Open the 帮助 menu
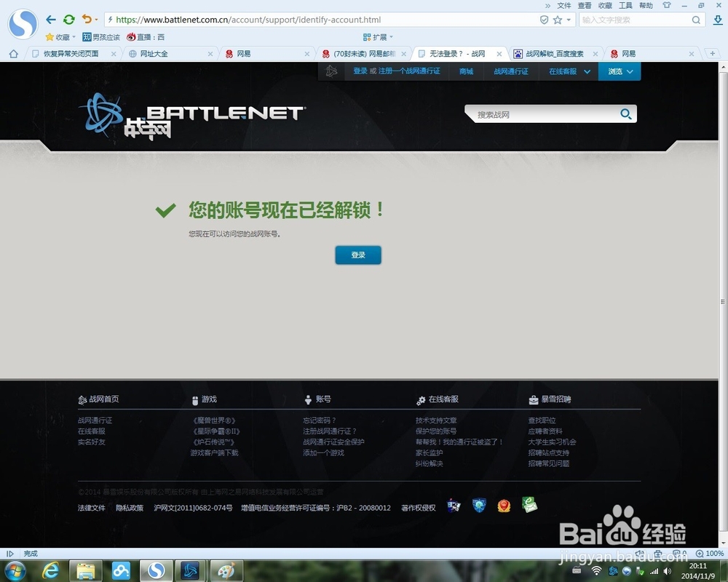This screenshot has height=582, width=728. 646,6
